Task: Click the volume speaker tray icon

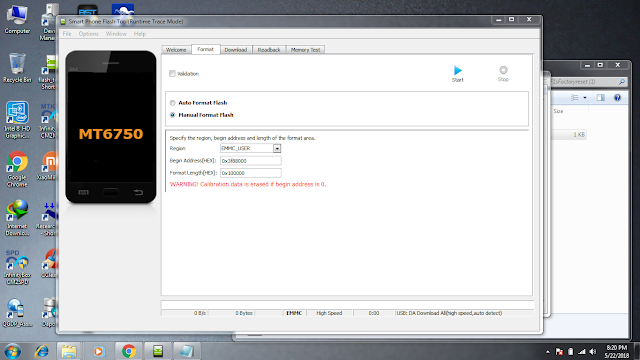Action: click(593, 351)
